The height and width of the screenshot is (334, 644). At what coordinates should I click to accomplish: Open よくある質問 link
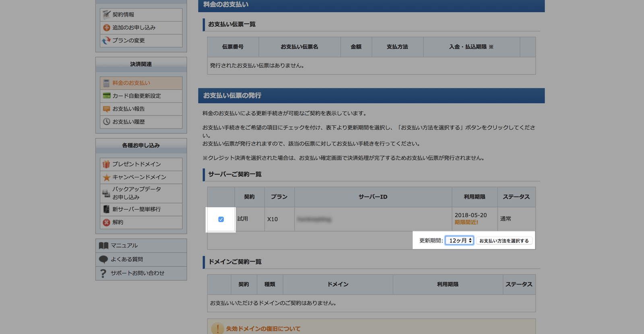click(141, 260)
